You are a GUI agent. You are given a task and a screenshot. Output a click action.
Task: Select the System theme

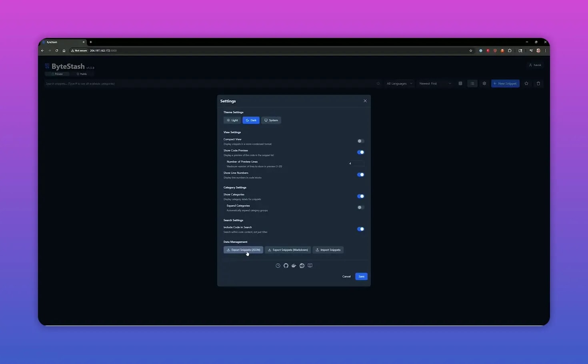pos(271,120)
